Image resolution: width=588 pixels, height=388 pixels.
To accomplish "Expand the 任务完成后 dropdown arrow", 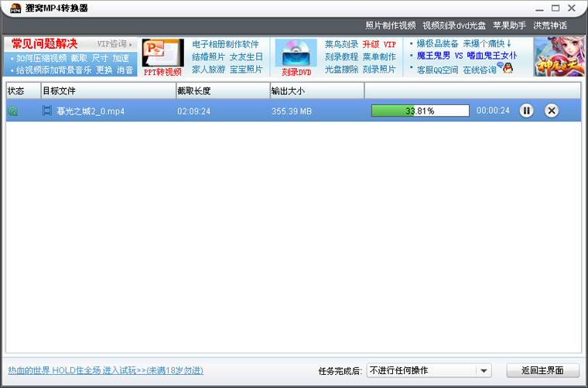I will 484,371.
